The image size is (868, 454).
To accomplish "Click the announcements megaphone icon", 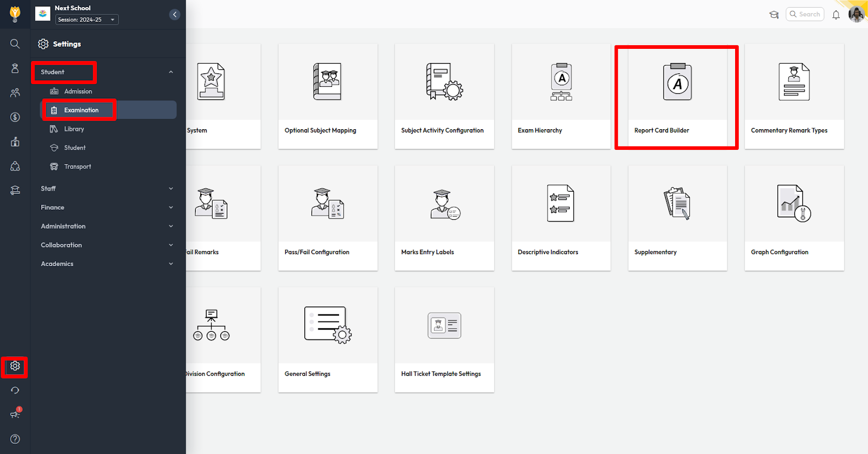I will click(15, 414).
